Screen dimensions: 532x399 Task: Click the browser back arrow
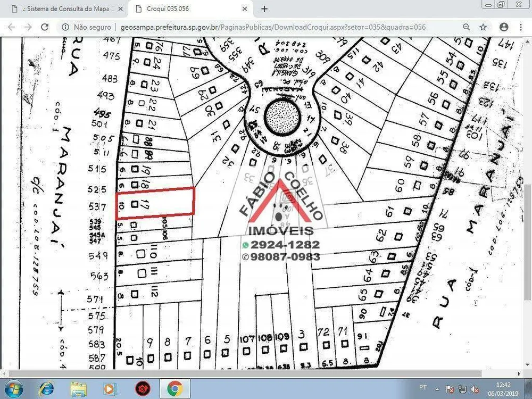(12, 27)
